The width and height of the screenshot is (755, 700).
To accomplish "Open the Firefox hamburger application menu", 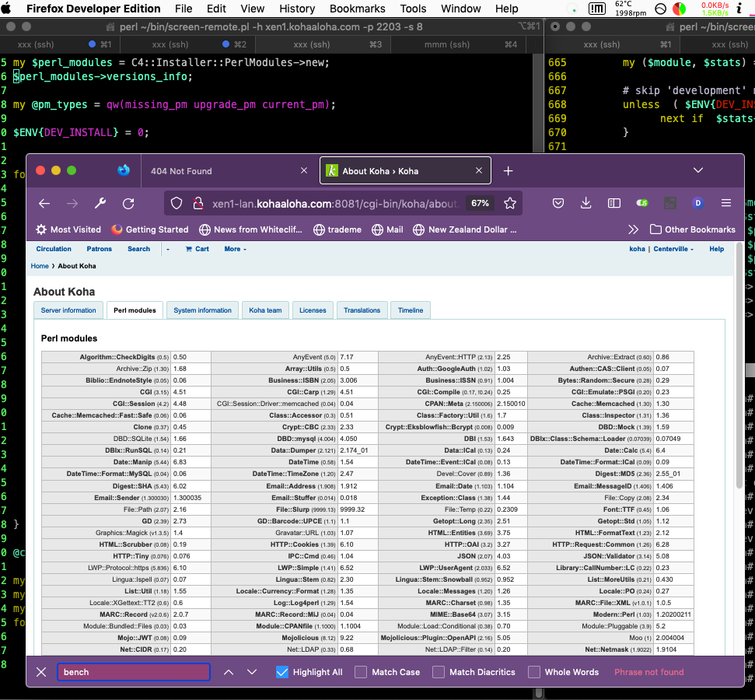I will pos(726,203).
